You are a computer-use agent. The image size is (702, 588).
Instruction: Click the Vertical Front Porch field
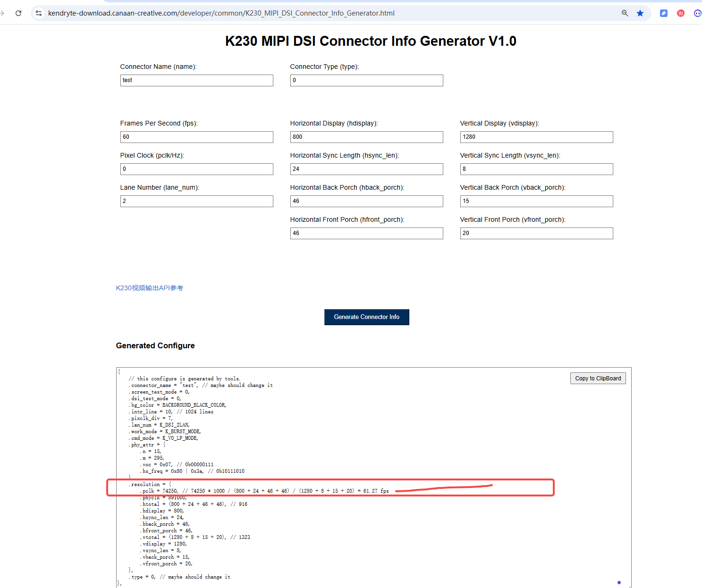(536, 233)
